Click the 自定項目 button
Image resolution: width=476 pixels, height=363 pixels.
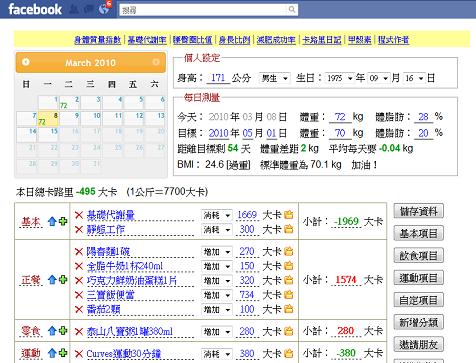[x=419, y=300]
